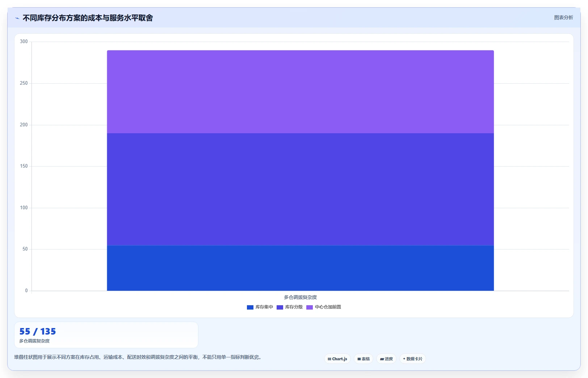Click the 多仓调拨复杂度 x-axis label
588x378 pixels.
coord(300,297)
